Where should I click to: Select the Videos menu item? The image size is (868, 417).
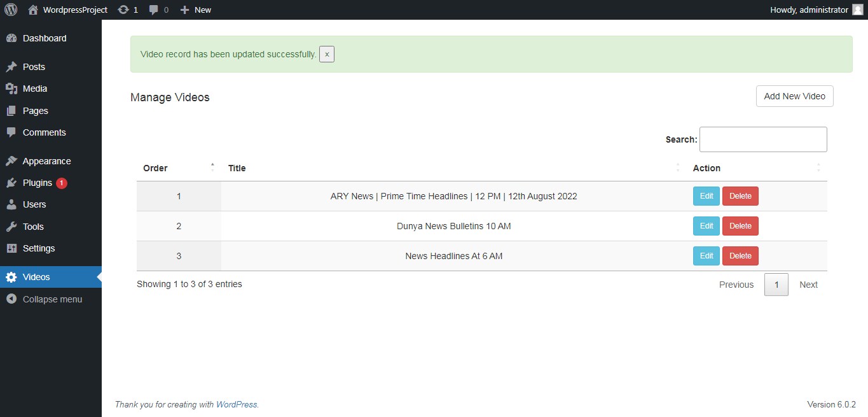36,277
